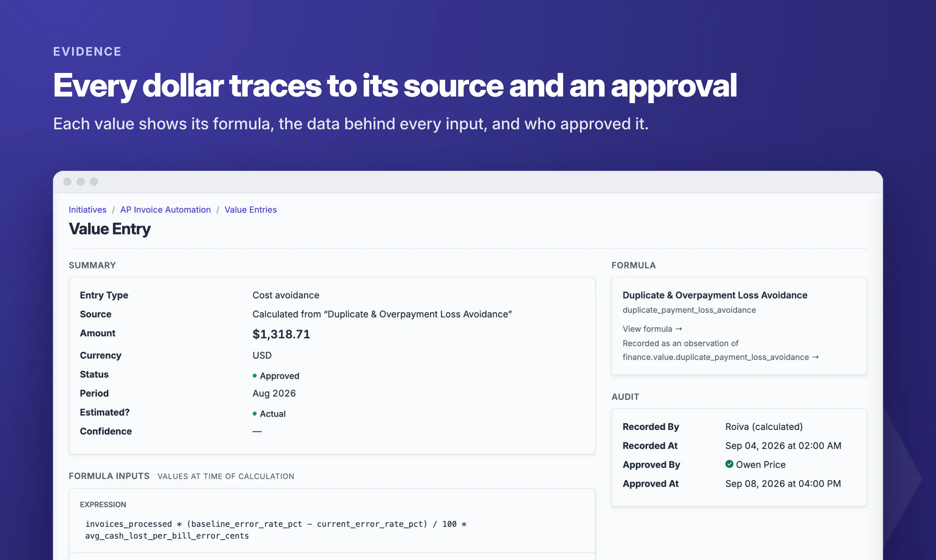Click the Cost avoidance entry type value
936x560 pixels.
click(x=286, y=295)
